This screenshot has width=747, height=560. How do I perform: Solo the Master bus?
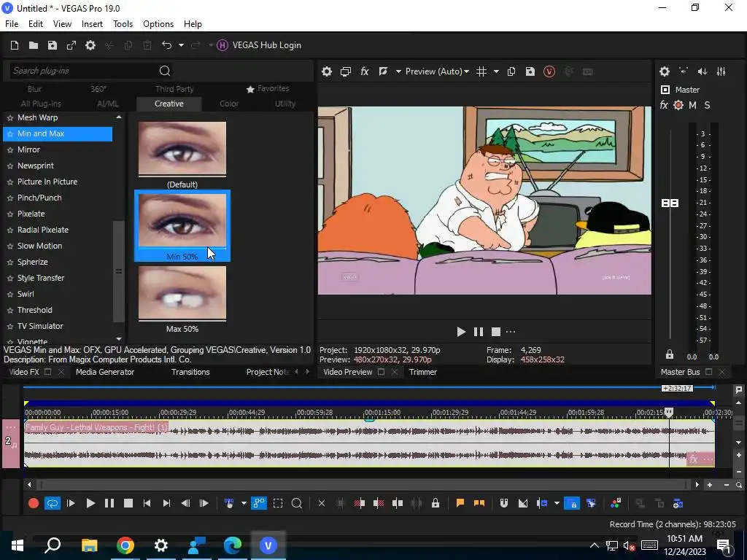click(707, 105)
